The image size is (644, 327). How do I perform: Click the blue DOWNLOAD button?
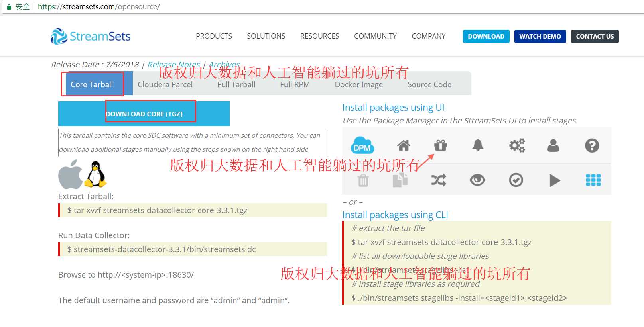486,36
